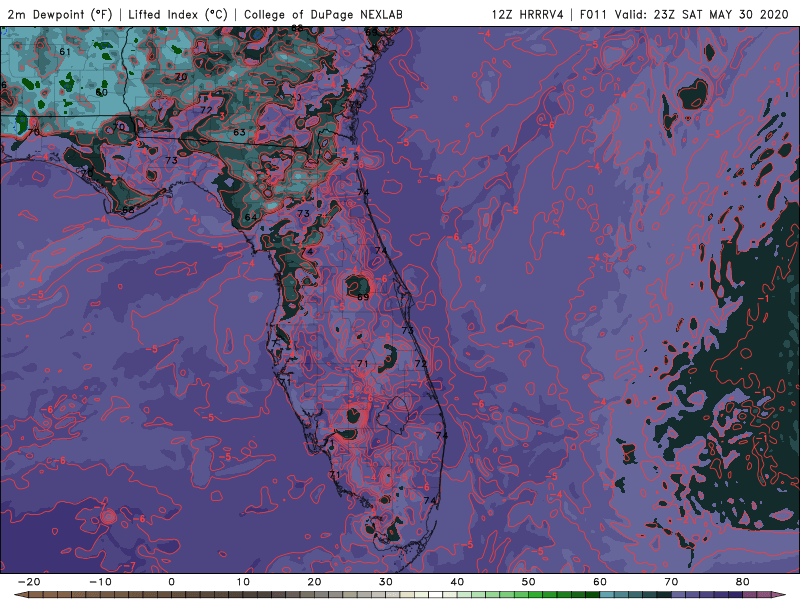The height and width of the screenshot is (600, 800).
Task: Click the '30' color bar label
Action: 386,582
